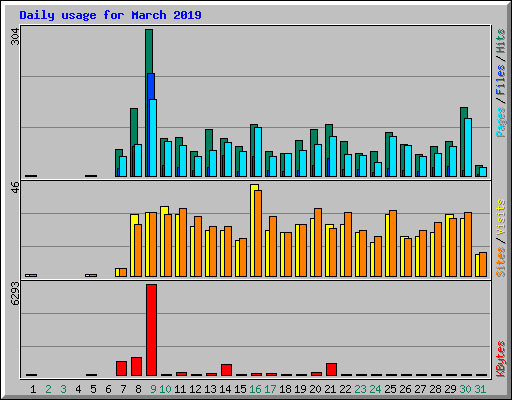Click green day label 24 on the x-axis
This screenshot has height=400, width=512.
375,389
